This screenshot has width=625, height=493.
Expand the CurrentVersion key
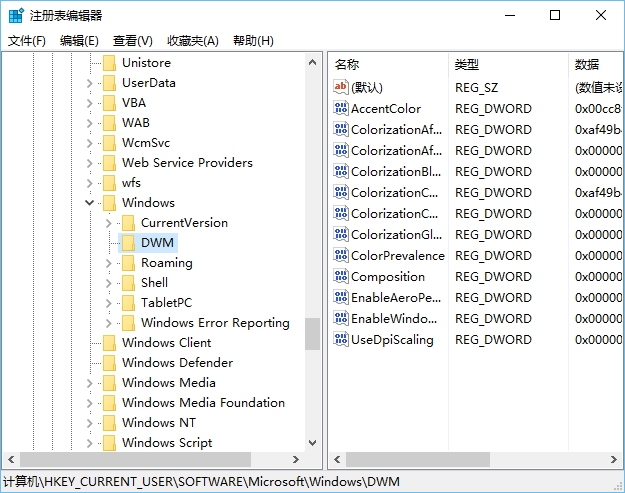click(x=108, y=223)
